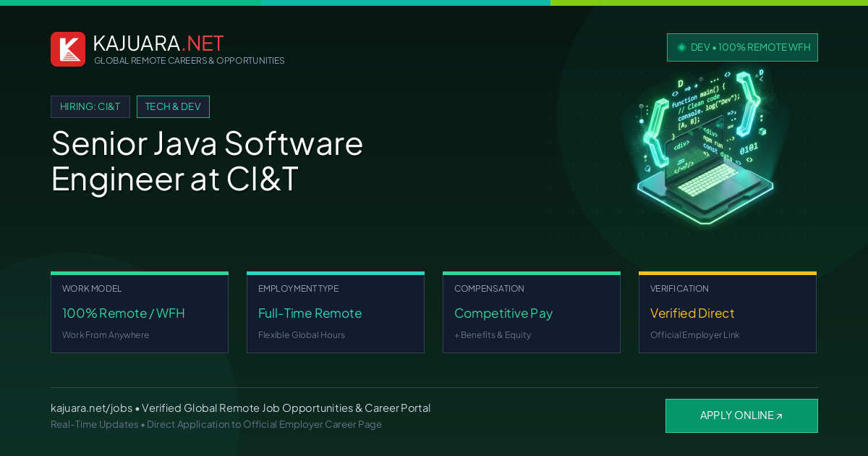This screenshot has height=456, width=868.
Task: Click the APPLY ONLINE button
Action: pyautogui.click(x=741, y=415)
